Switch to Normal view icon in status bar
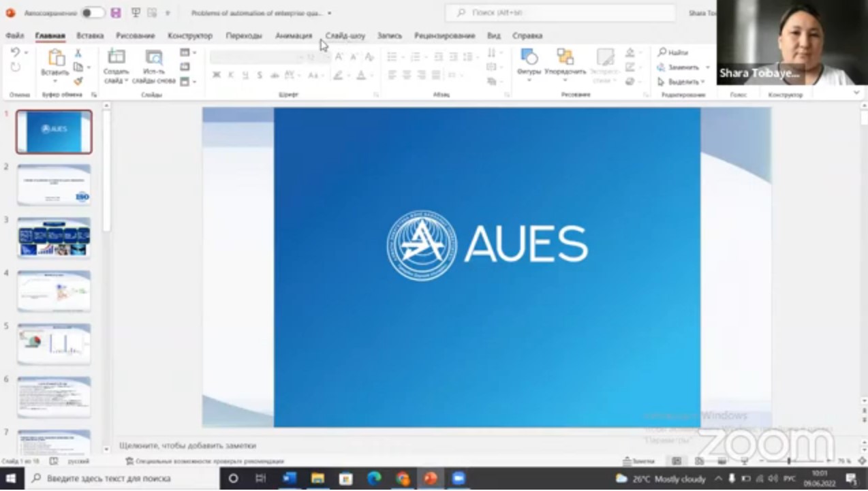Image resolution: width=868 pixels, height=491 pixels. click(677, 461)
